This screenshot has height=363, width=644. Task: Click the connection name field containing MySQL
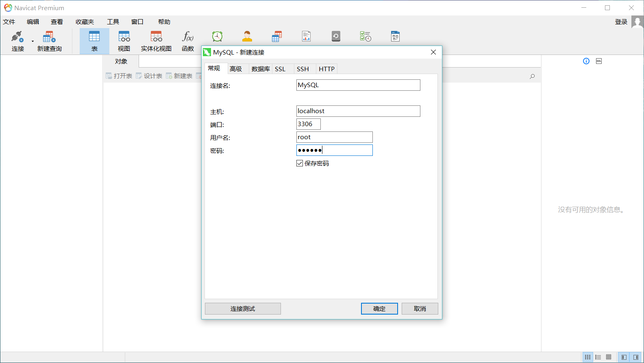click(358, 85)
